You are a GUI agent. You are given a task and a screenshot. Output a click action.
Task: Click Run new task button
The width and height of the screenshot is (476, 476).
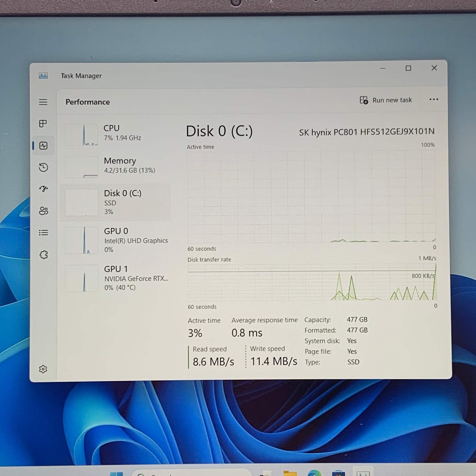tap(386, 100)
